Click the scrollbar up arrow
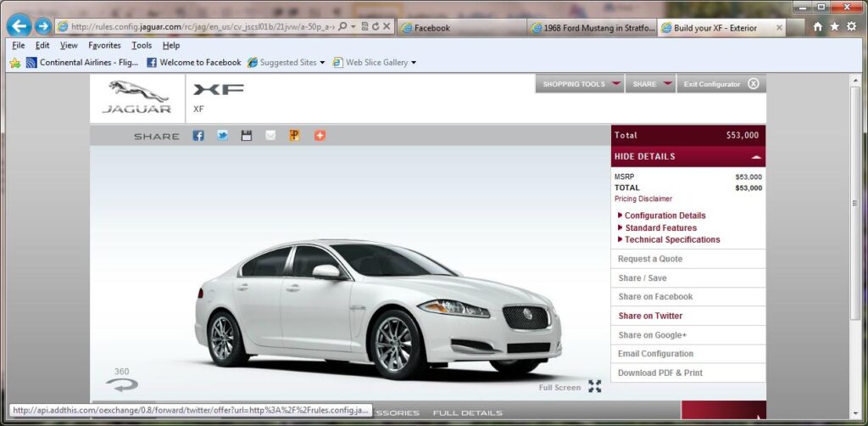 click(854, 80)
